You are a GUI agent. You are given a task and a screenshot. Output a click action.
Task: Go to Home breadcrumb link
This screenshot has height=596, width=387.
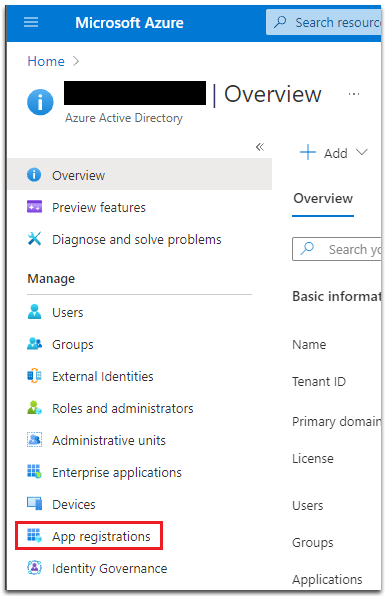tap(46, 61)
